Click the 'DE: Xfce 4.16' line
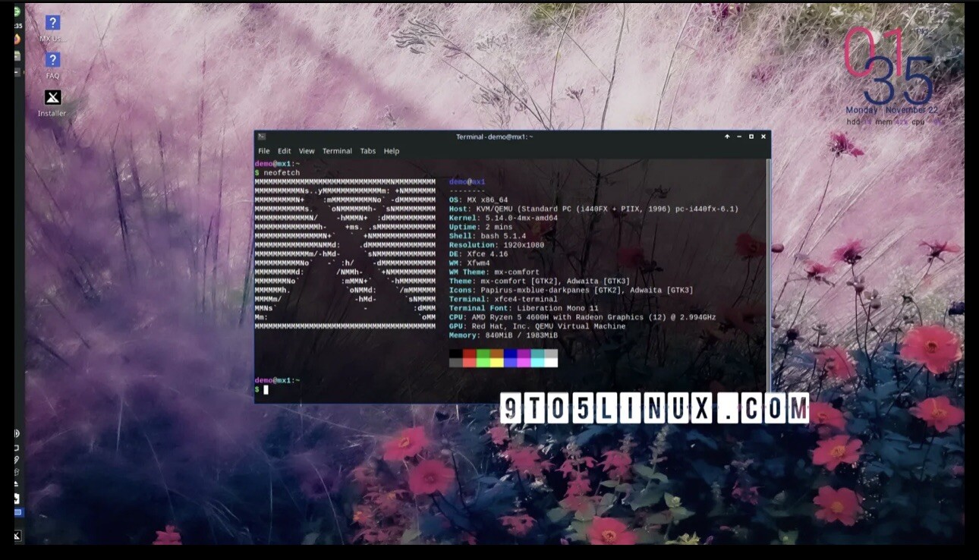This screenshot has width=979, height=560. coord(478,254)
